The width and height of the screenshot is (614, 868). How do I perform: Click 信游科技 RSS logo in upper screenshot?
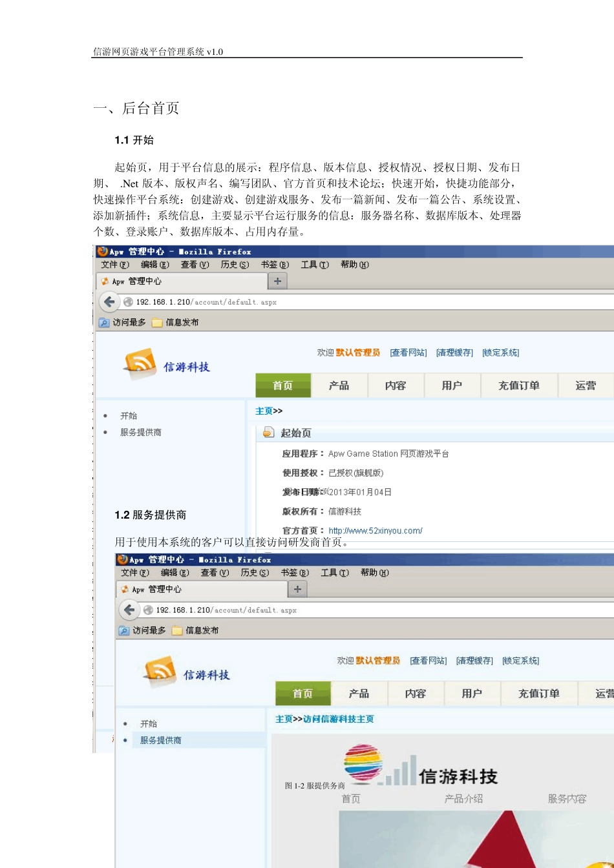[x=140, y=363]
